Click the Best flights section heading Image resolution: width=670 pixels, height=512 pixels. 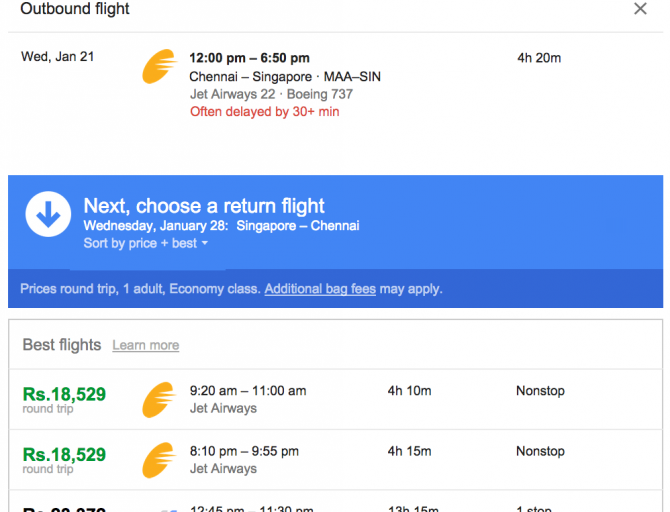tap(62, 345)
